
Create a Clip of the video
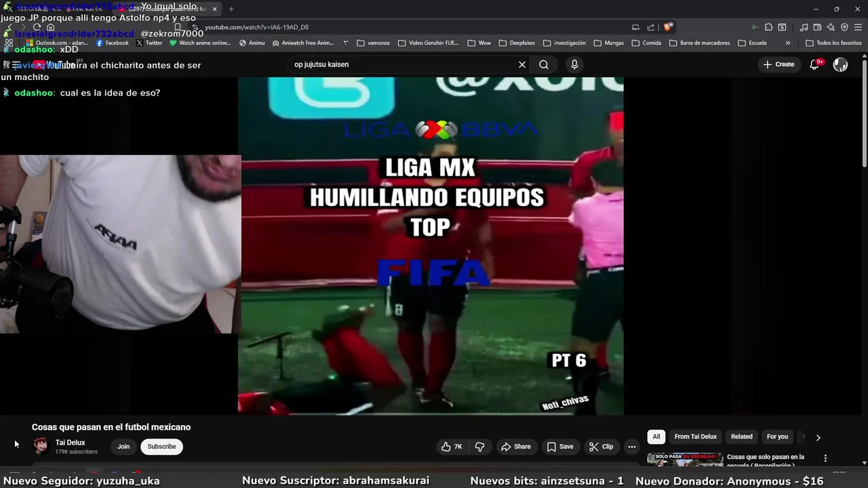601,447
